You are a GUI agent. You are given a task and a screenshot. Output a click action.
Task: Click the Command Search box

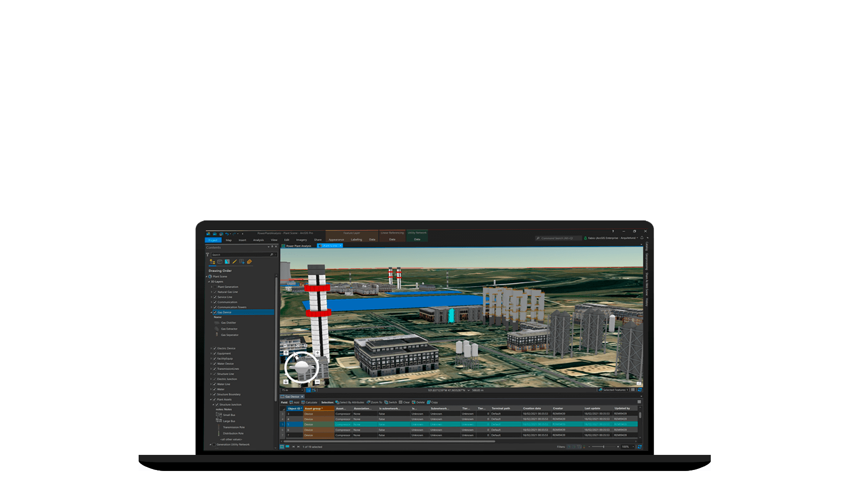click(558, 238)
